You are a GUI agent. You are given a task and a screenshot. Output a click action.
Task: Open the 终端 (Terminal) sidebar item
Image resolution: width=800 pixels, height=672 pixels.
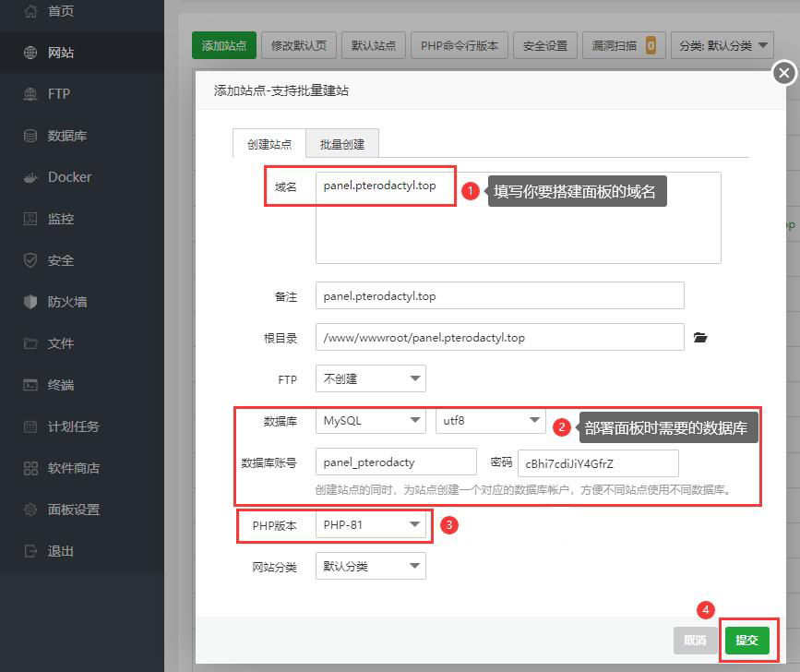click(x=61, y=385)
